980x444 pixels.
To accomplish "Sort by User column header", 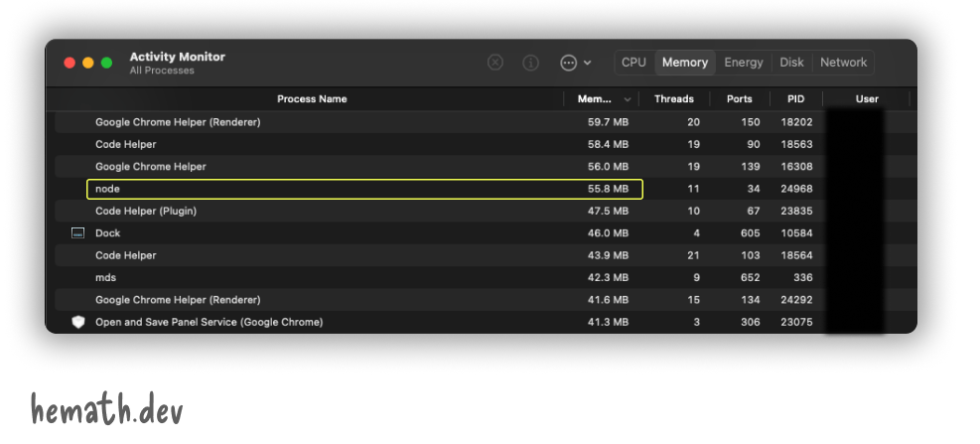I will (867, 98).
